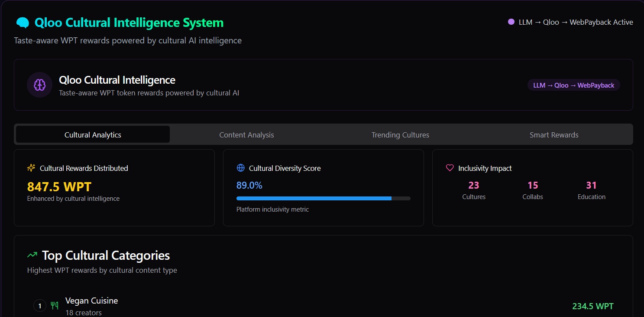Click the chat bubble logo icon
Viewport: 644px width, 317px height.
tap(23, 23)
